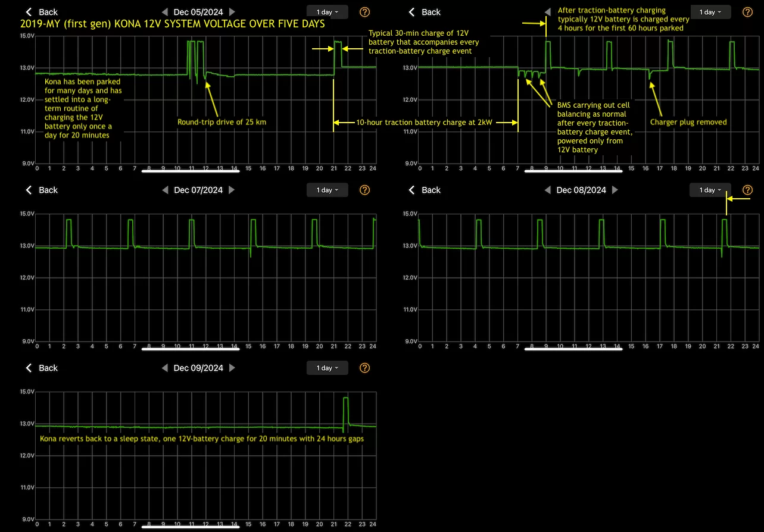764x532 pixels.
Task: Open the 1 day range dropdown on Dec 09 panel
Action: [326, 368]
